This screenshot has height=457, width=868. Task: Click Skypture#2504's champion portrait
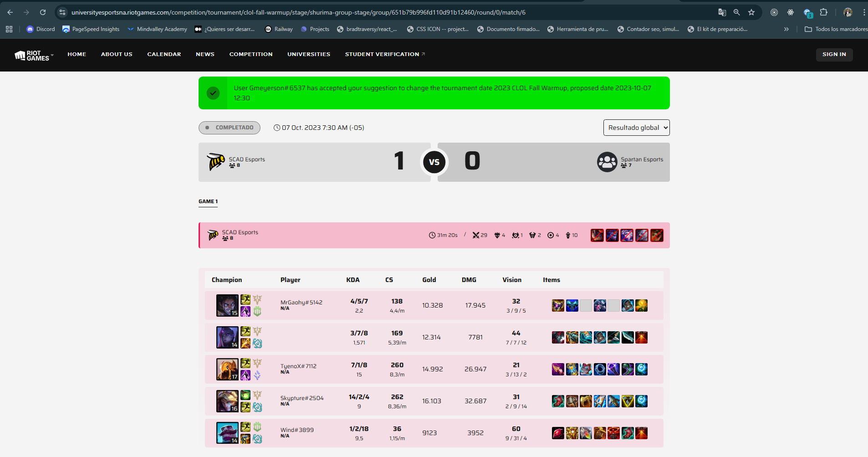(x=227, y=401)
